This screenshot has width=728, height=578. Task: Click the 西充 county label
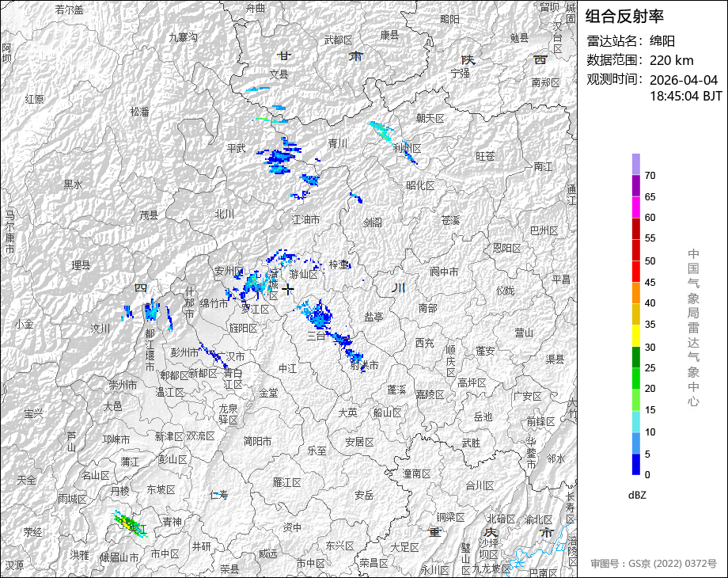[424, 343]
